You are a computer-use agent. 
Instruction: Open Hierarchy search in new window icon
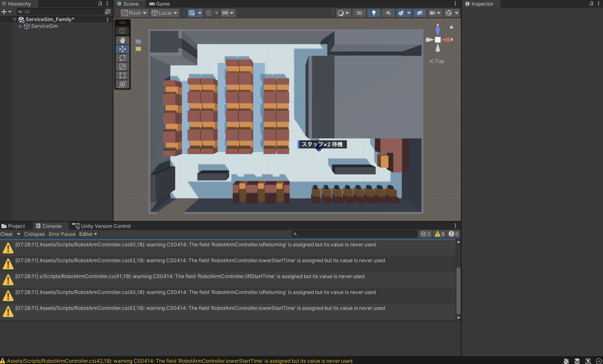[108, 11]
